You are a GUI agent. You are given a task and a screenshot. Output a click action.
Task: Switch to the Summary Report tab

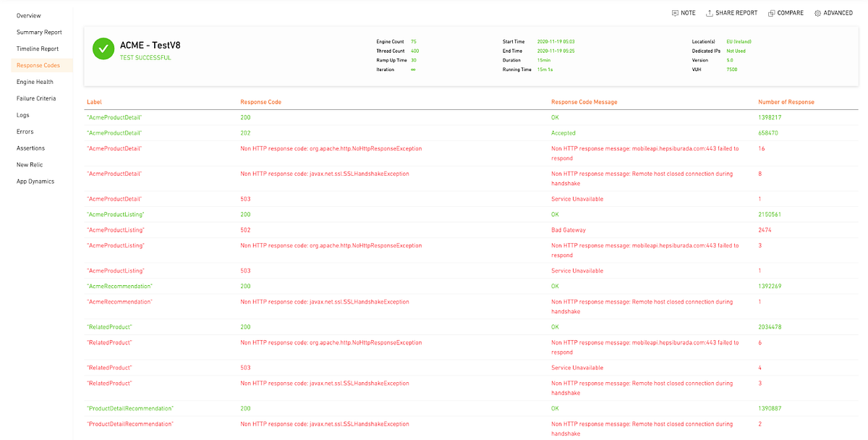tap(39, 32)
